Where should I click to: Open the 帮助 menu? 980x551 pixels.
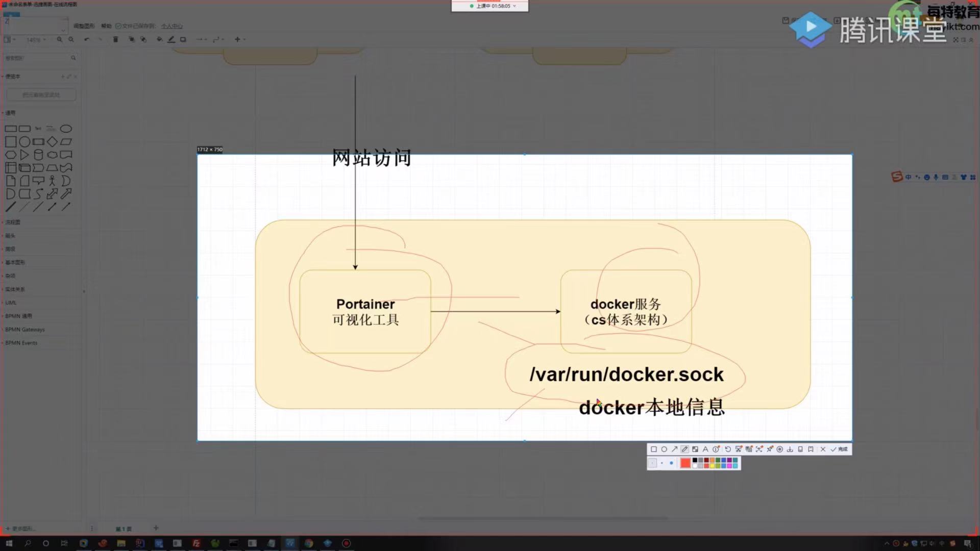[106, 26]
